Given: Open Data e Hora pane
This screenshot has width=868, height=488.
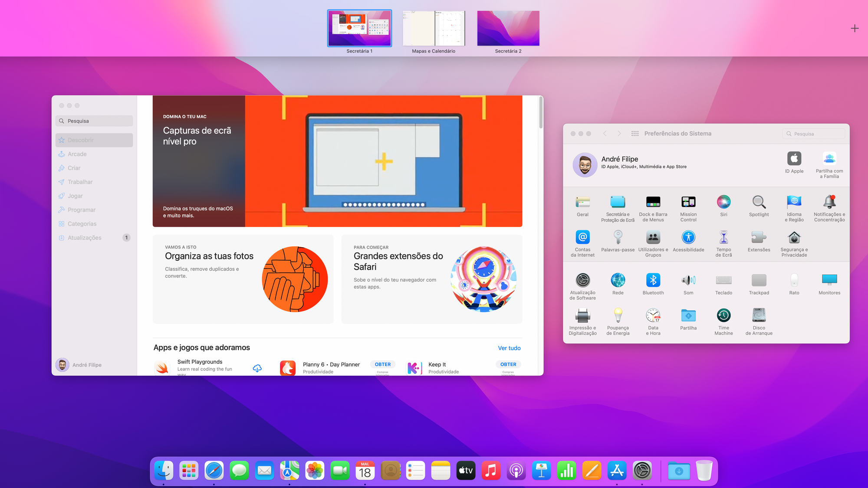Looking at the screenshot, I should (653, 322).
